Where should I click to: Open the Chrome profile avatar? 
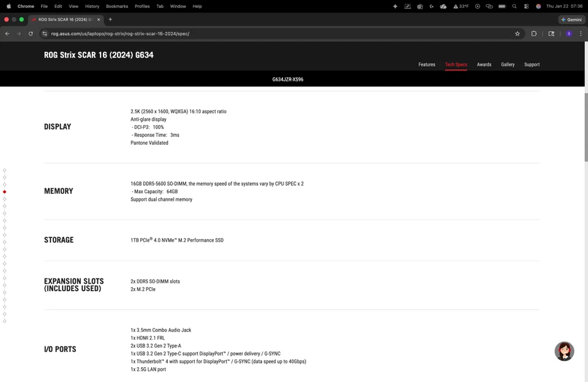point(569,34)
